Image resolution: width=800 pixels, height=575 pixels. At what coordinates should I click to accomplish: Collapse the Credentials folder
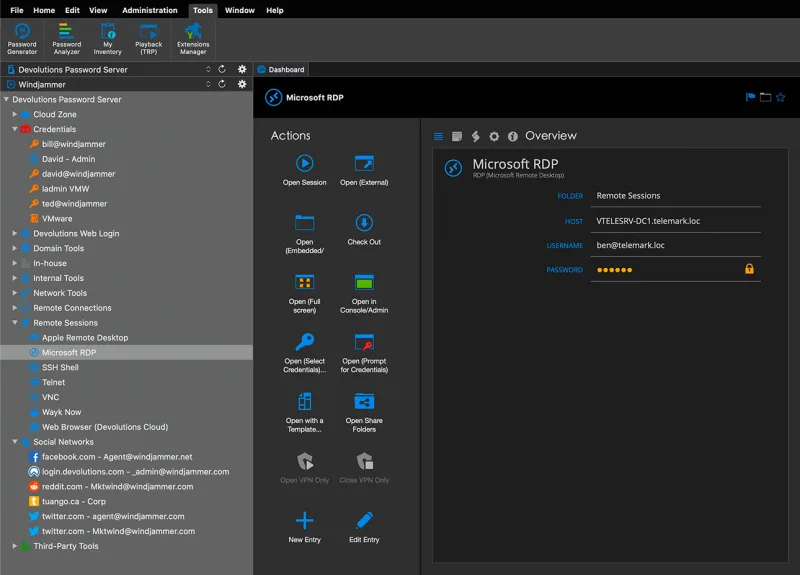(x=15, y=129)
